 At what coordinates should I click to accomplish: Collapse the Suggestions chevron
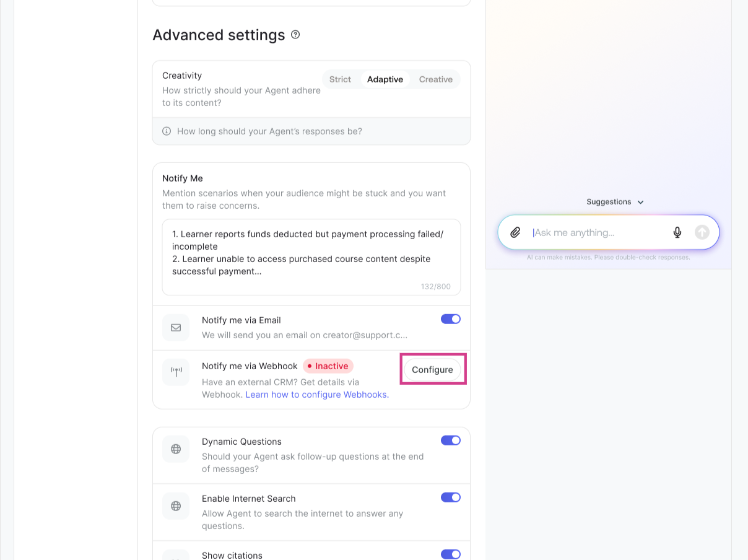[x=640, y=202]
